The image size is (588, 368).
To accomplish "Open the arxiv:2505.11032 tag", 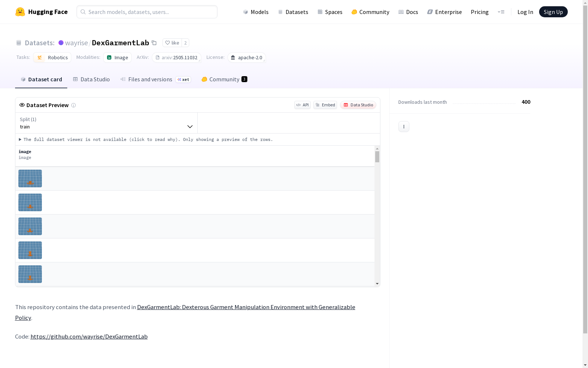I will [x=176, y=57].
